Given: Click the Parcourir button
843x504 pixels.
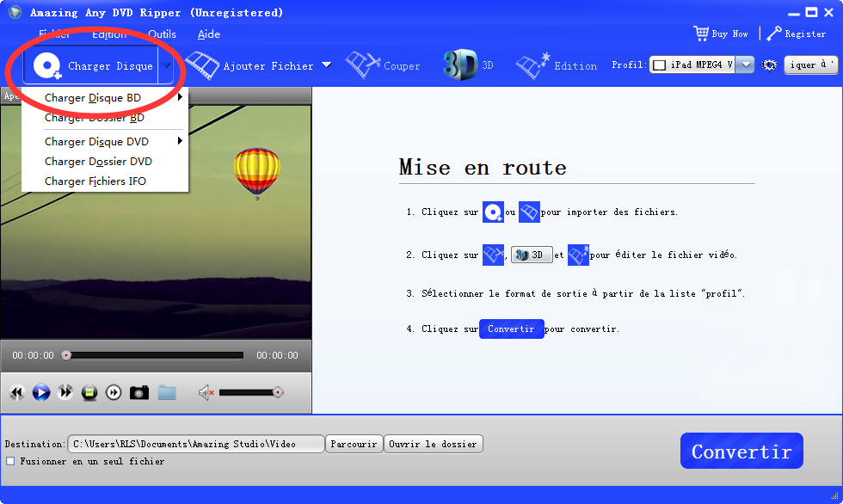Looking at the screenshot, I should [354, 444].
